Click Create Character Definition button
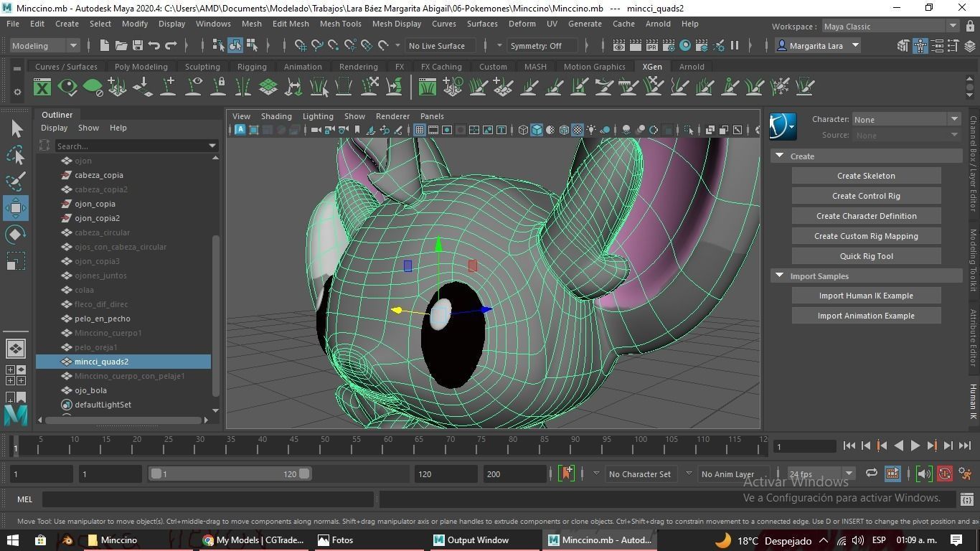This screenshot has width=980, height=551. pos(866,216)
